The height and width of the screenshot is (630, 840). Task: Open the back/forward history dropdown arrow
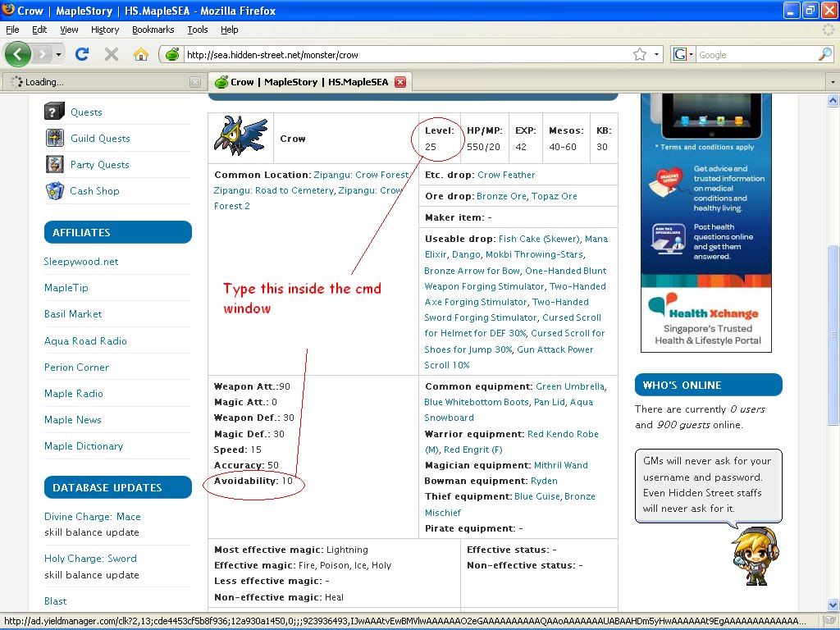[x=58, y=54]
